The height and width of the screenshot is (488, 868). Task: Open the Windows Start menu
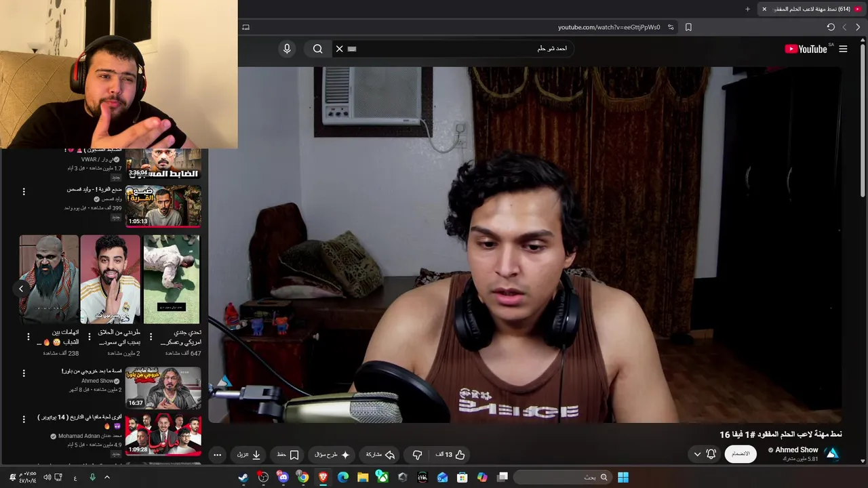click(623, 477)
